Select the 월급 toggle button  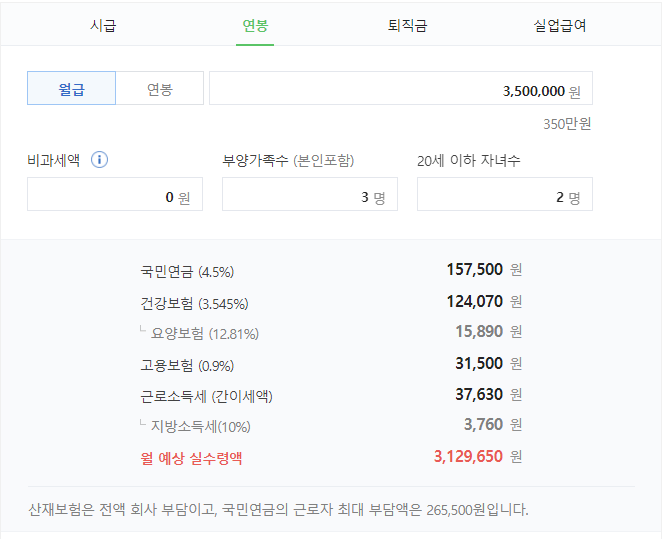click(x=71, y=88)
